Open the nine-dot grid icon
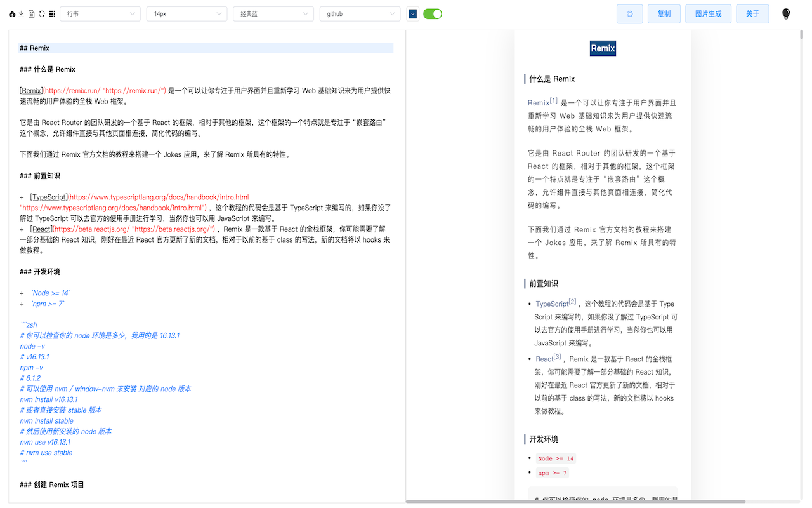Viewport: 812px width, 508px height. tap(52, 14)
